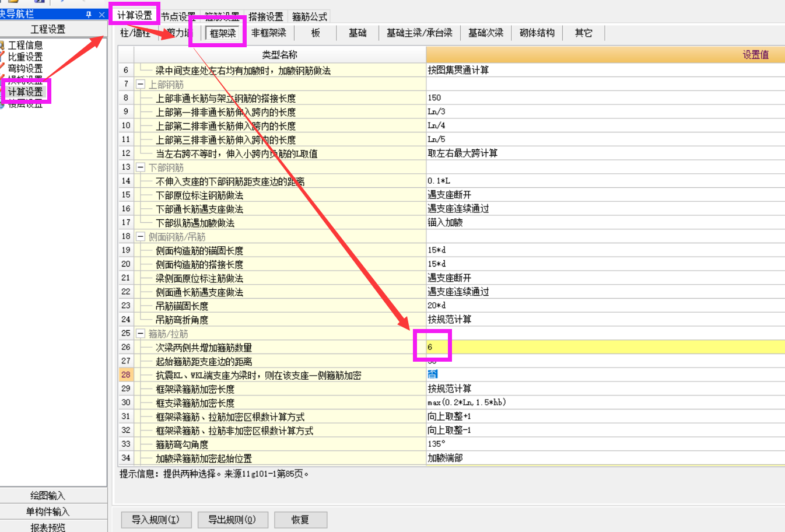Click 遇支座断开 for 梁侧面原位标注筋做法

pyautogui.click(x=450, y=278)
